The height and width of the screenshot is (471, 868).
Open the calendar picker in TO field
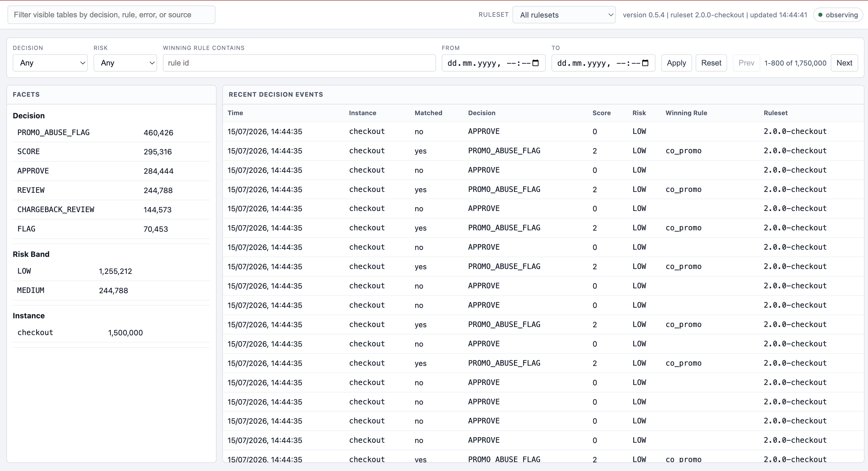tap(645, 63)
